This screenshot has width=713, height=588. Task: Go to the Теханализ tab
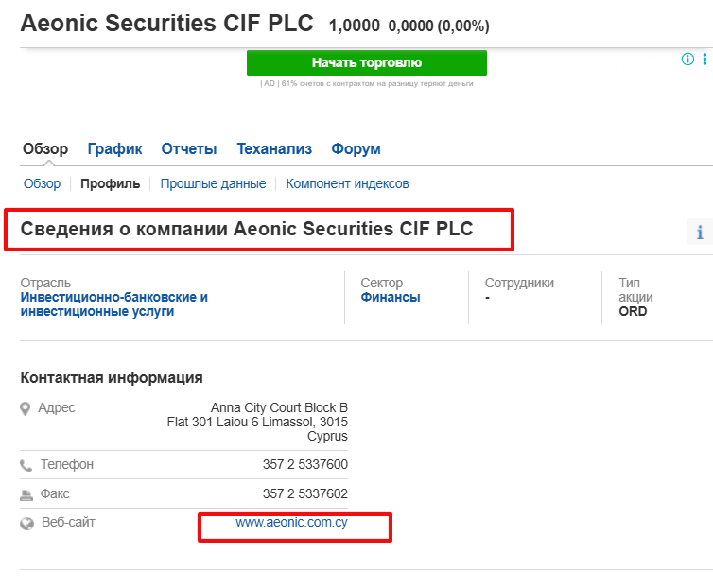pos(274,149)
